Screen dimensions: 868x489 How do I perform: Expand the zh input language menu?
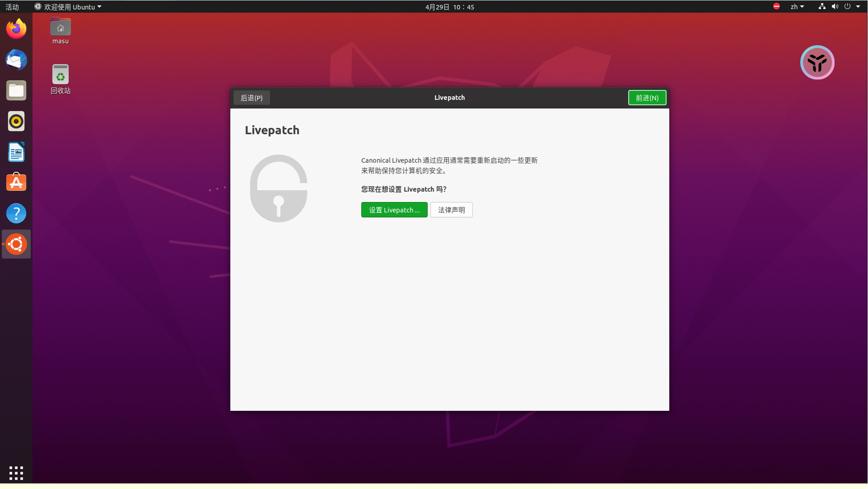pos(797,7)
